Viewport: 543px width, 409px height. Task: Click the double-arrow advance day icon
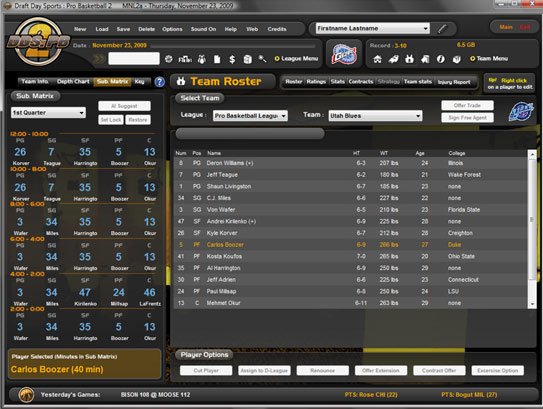click(99, 59)
